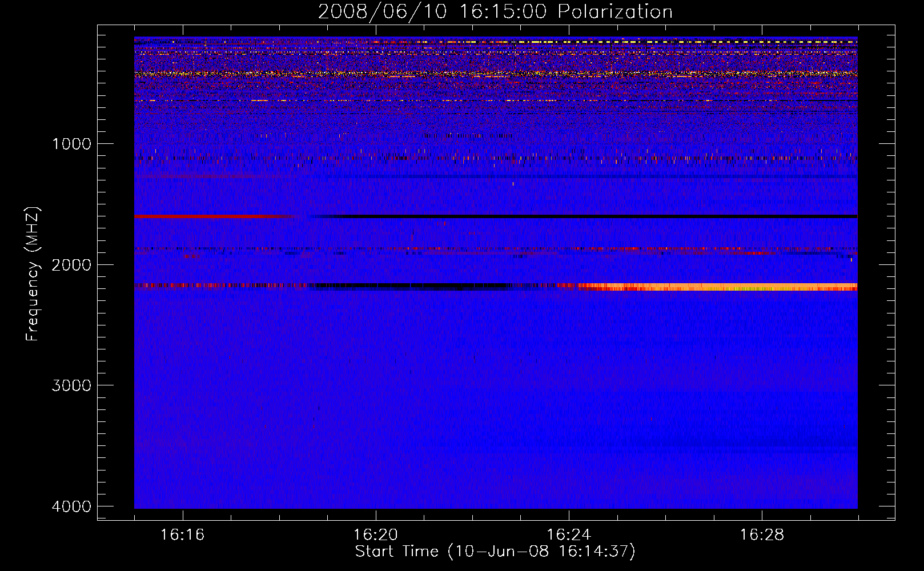Click the plot title '2008/06/10 16:15:00 Polarization'
This screenshot has width=924, height=571.
click(x=495, y=11)
